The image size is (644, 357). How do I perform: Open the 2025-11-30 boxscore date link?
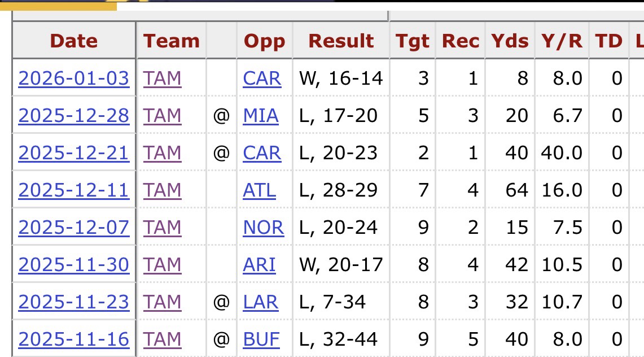(x=73, y=264)
